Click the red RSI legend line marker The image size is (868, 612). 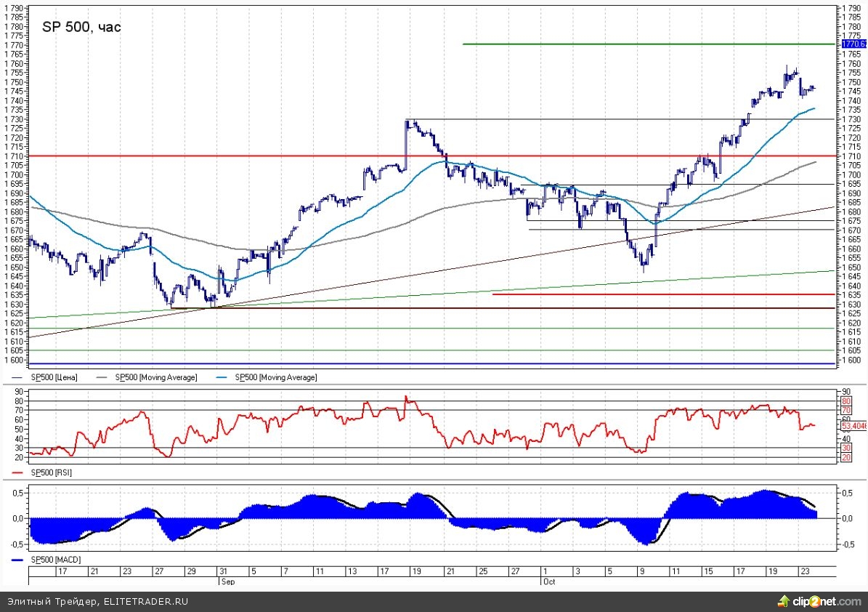20,472
